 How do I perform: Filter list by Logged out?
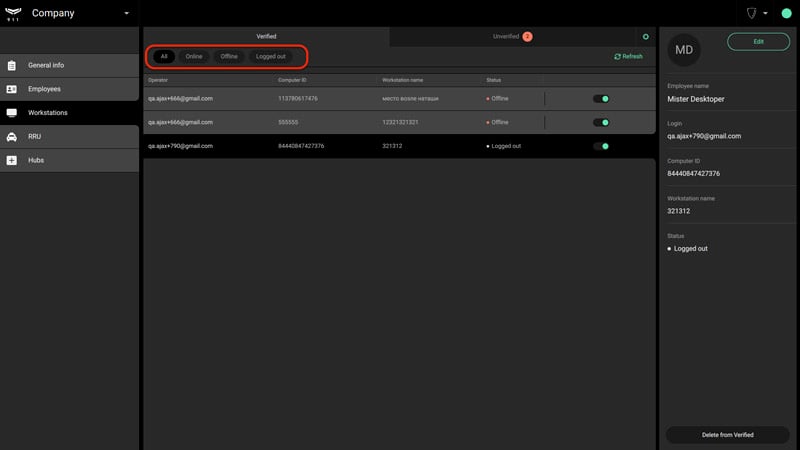point(271,57)
